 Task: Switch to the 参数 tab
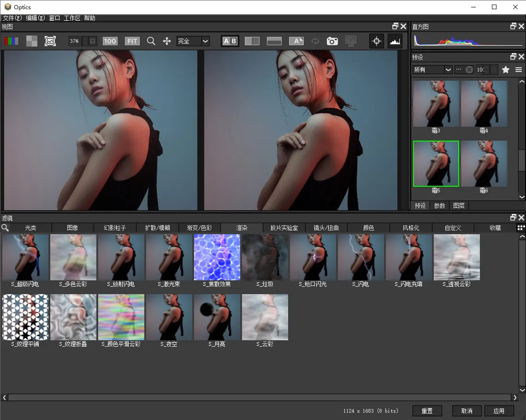point(439,206)
